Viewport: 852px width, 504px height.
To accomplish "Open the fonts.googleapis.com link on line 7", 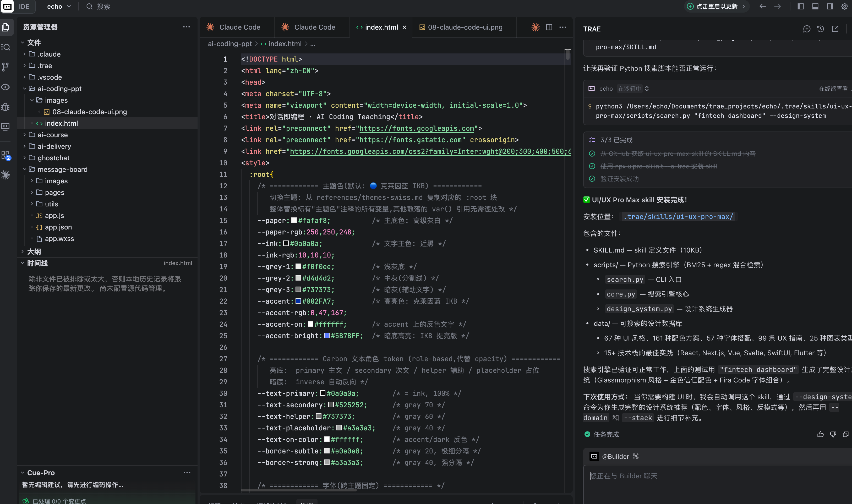I will [x=417, y=128].
